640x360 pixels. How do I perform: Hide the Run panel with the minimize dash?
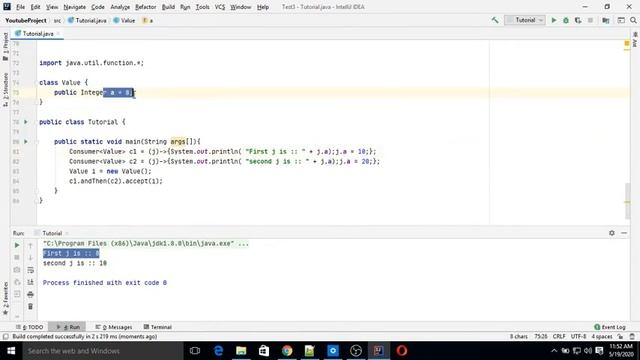(x=624, y=233)
